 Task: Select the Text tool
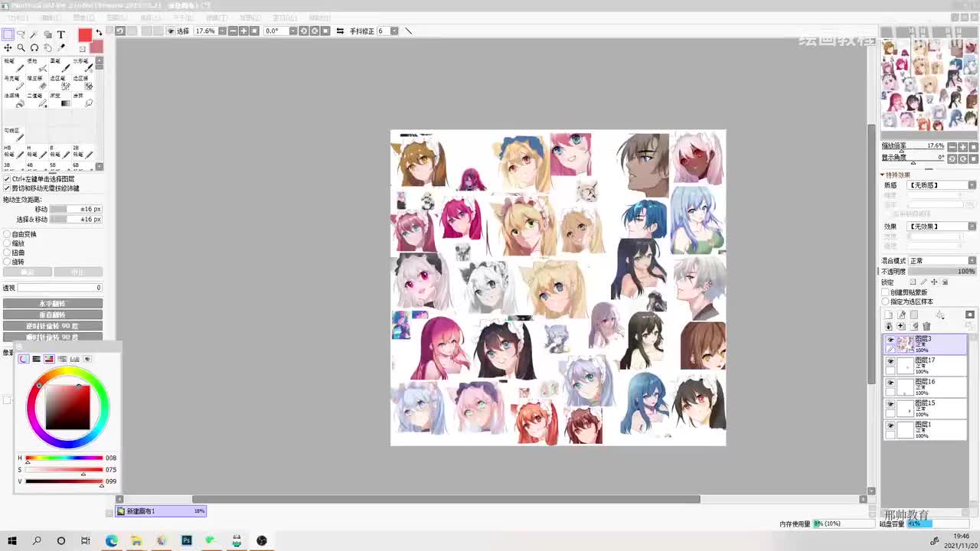click(x=61, y=34)
